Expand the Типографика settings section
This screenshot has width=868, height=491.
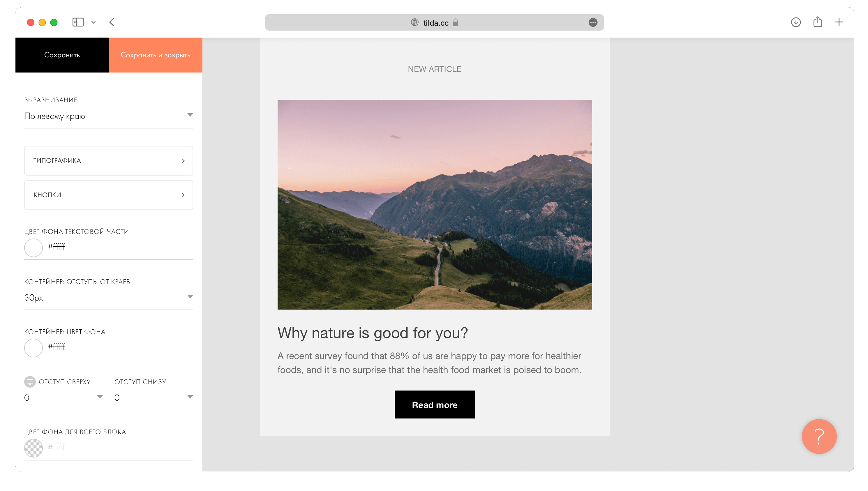pos(109,160)
